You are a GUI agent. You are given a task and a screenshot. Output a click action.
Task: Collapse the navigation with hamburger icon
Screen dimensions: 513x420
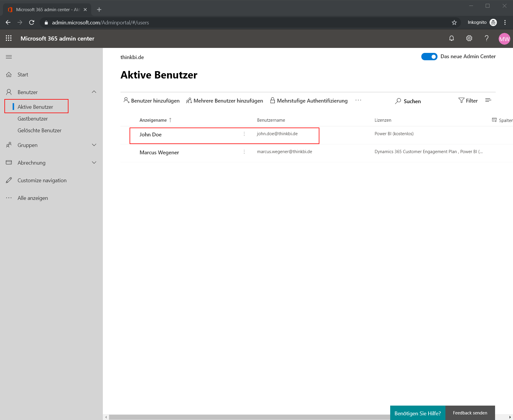[x=9, y=57]
